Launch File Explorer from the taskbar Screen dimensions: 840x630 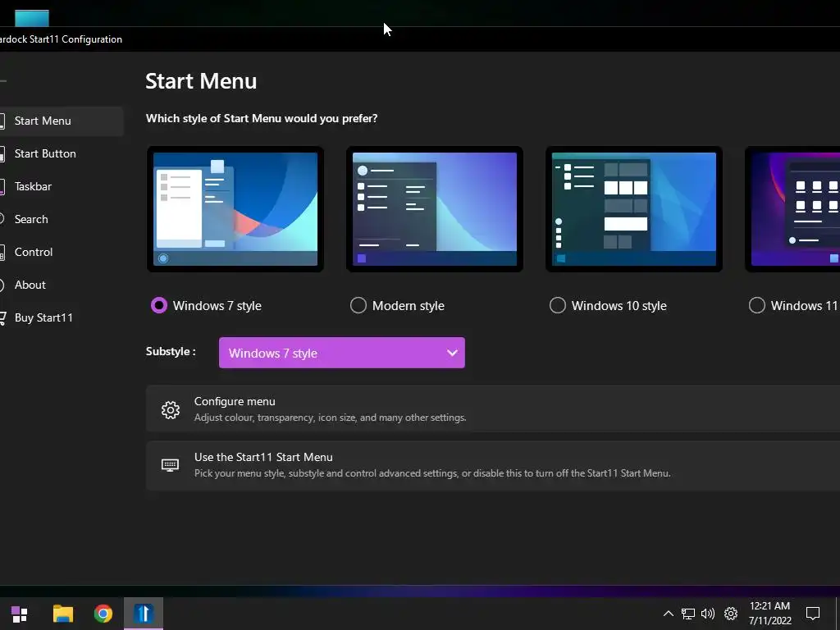pos(62,614)
